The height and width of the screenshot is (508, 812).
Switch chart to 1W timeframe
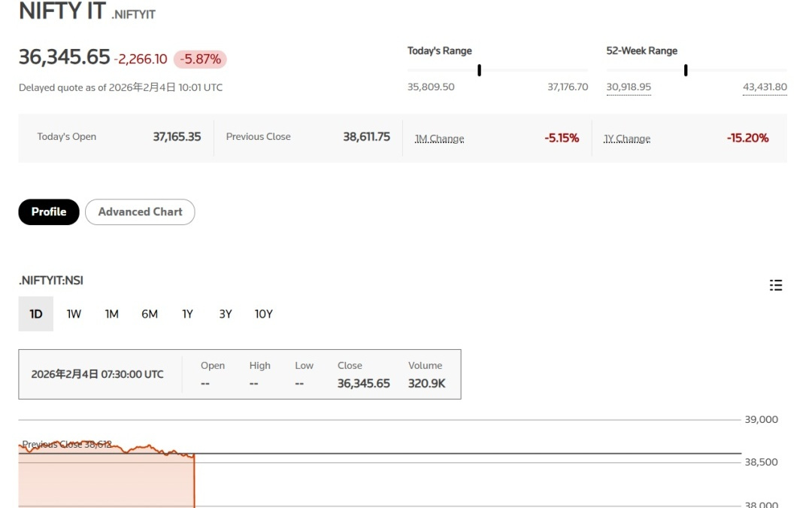point(74,314)
